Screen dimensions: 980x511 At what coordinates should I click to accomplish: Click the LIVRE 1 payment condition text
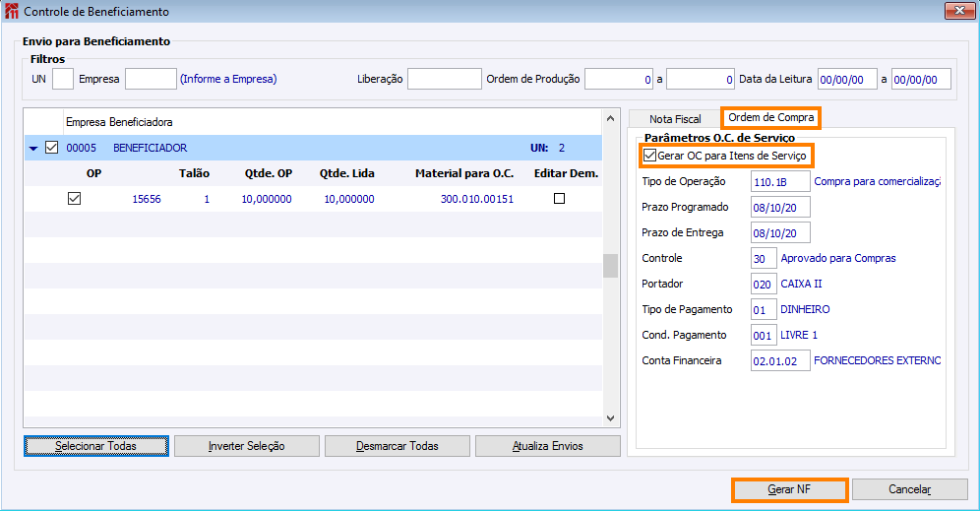[799, 335]
